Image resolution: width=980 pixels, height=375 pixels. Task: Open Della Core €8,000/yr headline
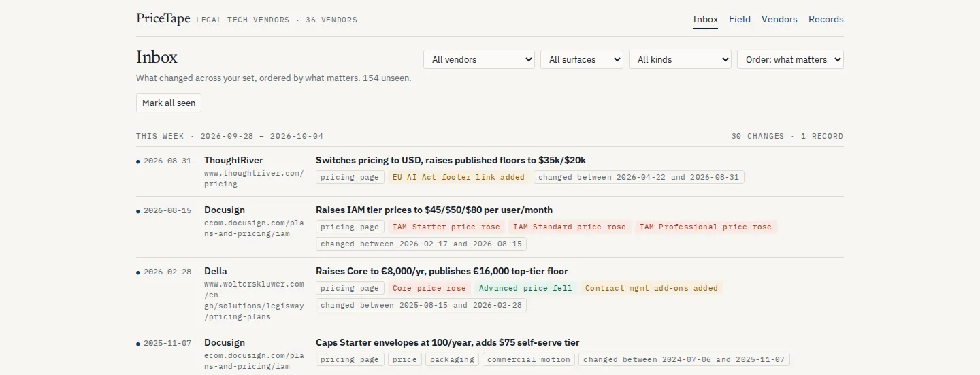442,271
